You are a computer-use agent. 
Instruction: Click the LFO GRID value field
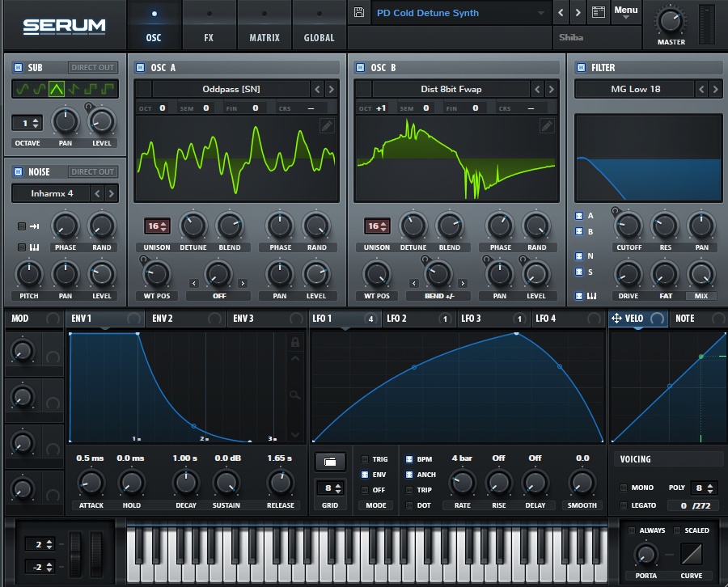(x=330, y=488)
